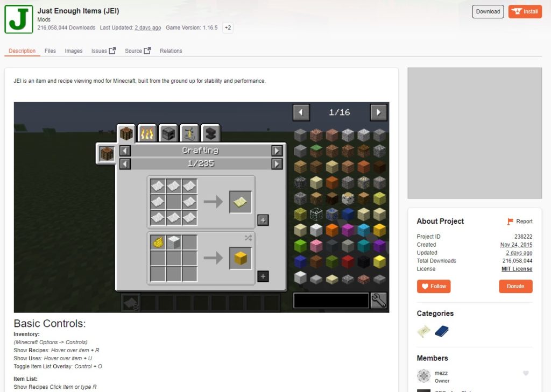This screenshot has width=551, height=392.
Task: Switch to the Relations tab
Action: click(x=171, y=51)
